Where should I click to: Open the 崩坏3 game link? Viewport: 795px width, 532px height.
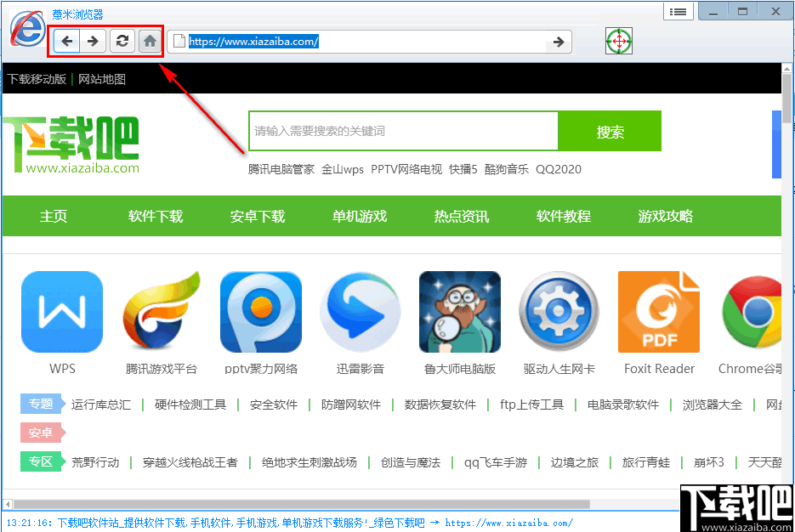pyautogui.click(x=709, y=462)
